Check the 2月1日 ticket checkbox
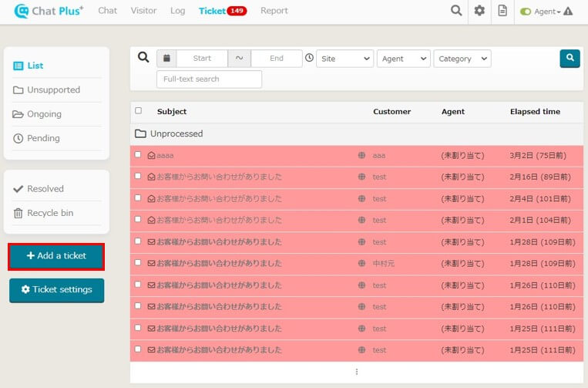The width and height of the screenshot is (588, 388). tap(138, 219)
